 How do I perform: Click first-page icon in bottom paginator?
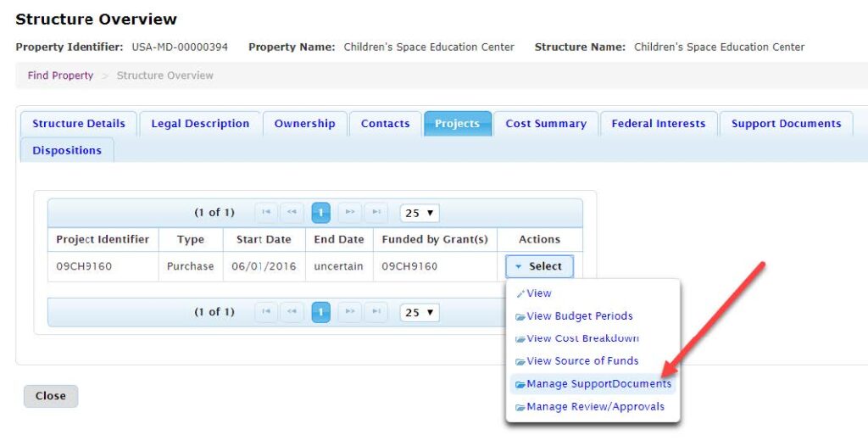point(266,312)
